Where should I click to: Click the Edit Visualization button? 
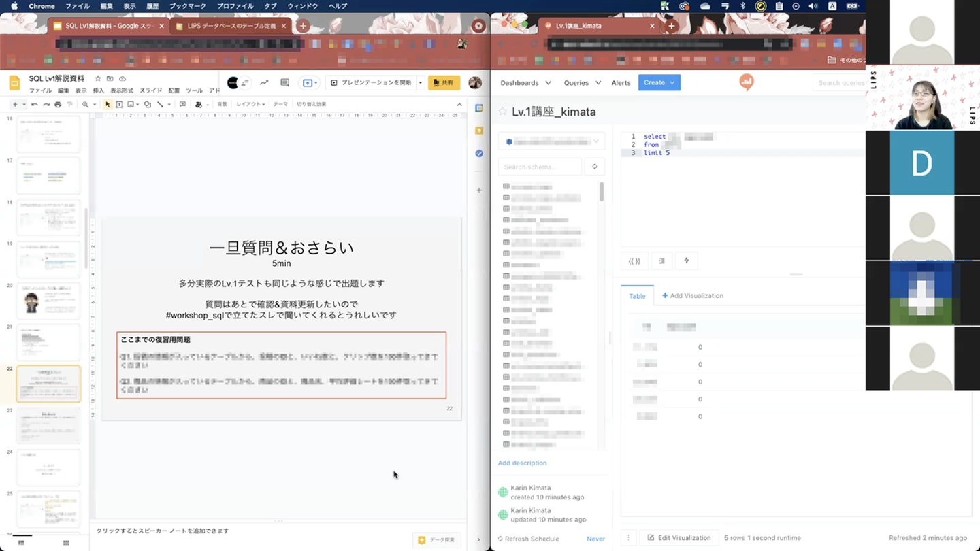tap(679, 538)
